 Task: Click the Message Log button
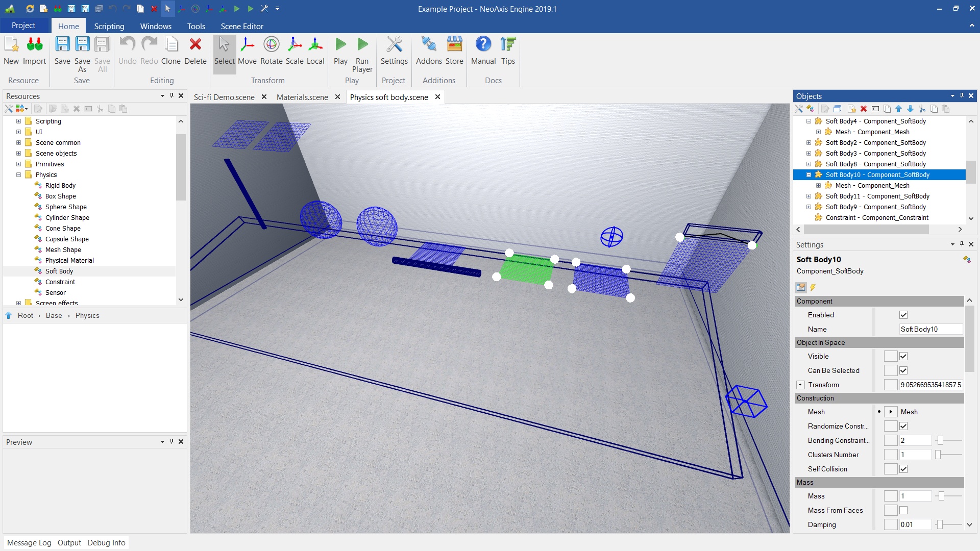point(29,542)
